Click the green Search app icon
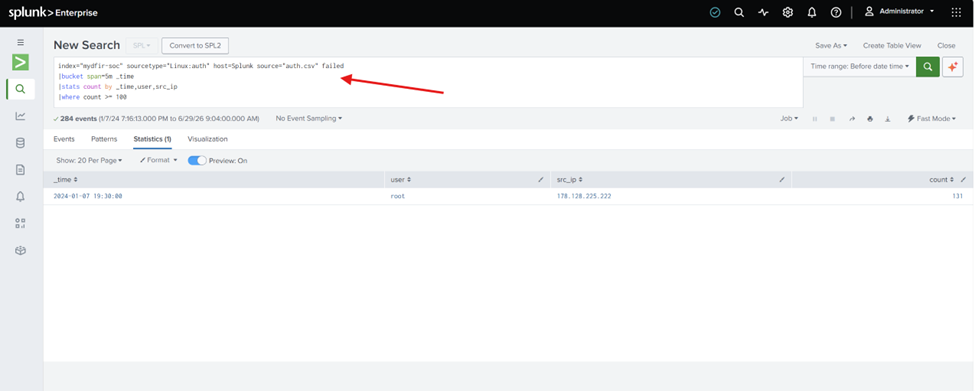 21,62
